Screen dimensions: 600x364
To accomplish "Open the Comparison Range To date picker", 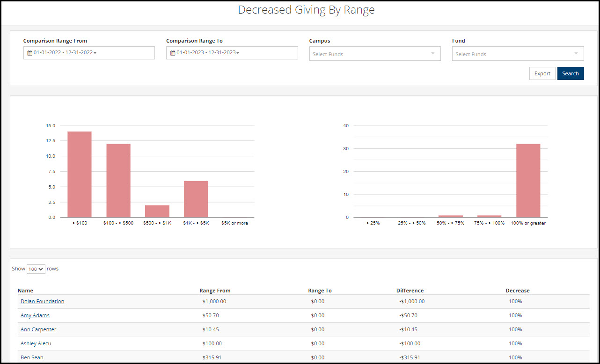I will [x=232, y=53].
